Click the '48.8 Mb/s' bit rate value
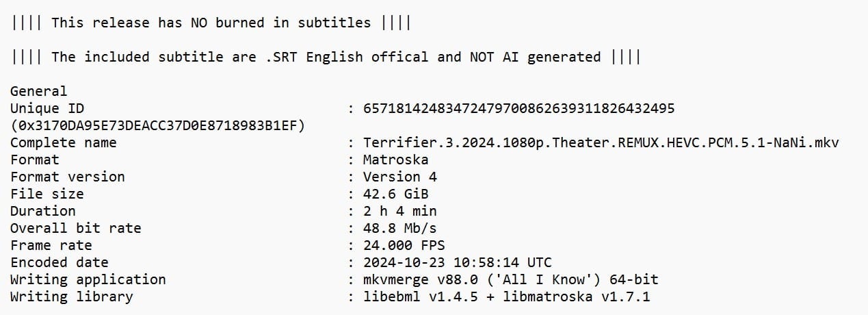868x315 pixels. pos(400,228)
